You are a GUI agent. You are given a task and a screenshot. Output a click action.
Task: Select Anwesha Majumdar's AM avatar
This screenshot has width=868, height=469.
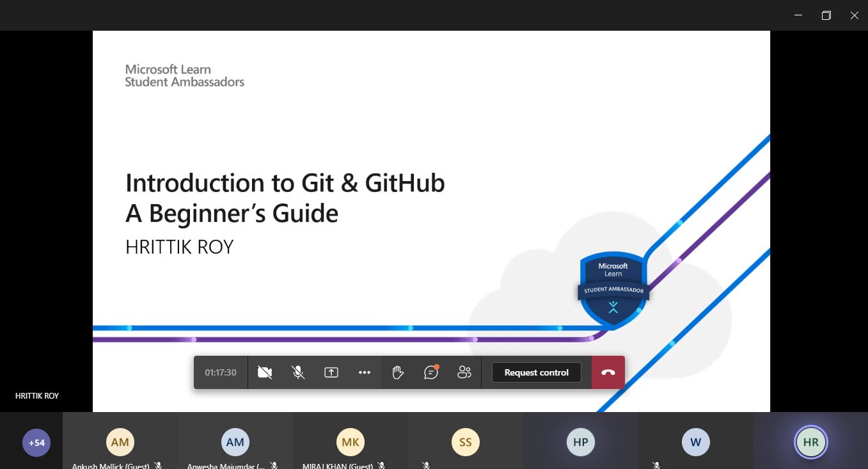pos(235,442)
